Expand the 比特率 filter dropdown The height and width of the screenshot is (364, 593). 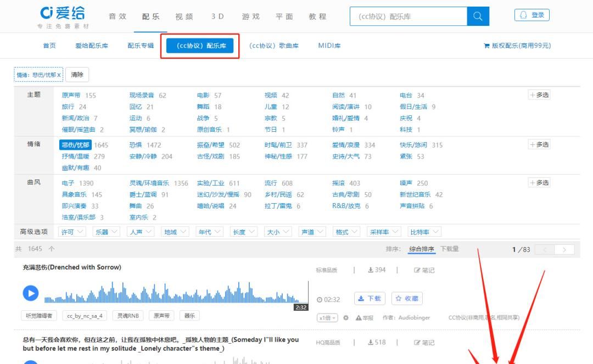pos(424,231)
